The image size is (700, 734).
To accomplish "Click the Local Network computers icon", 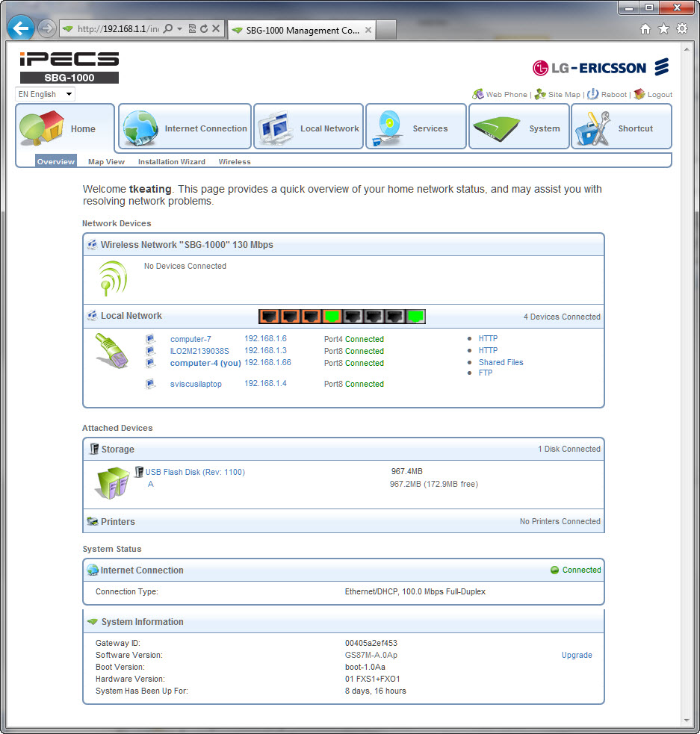I will point(276,128).
